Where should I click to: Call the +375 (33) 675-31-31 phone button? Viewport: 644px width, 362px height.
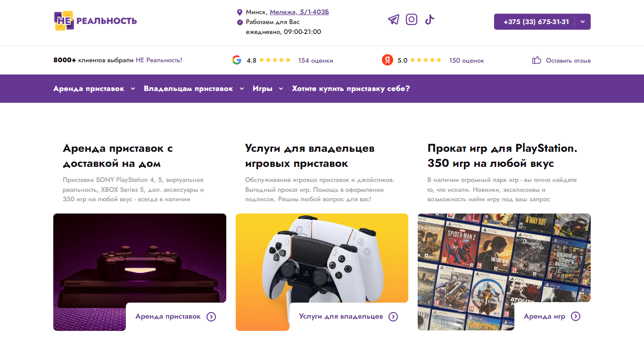pyautogui.click(x=536, y=22)
